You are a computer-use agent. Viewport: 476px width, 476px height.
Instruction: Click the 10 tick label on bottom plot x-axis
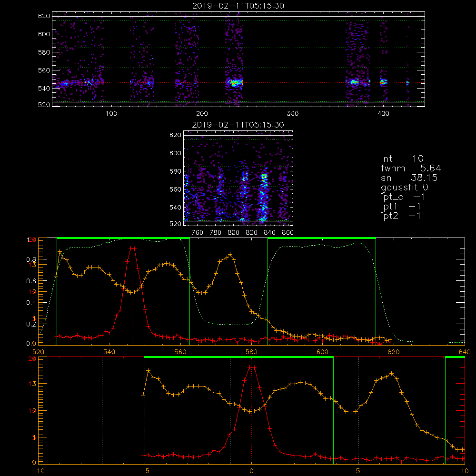(465, 471)
